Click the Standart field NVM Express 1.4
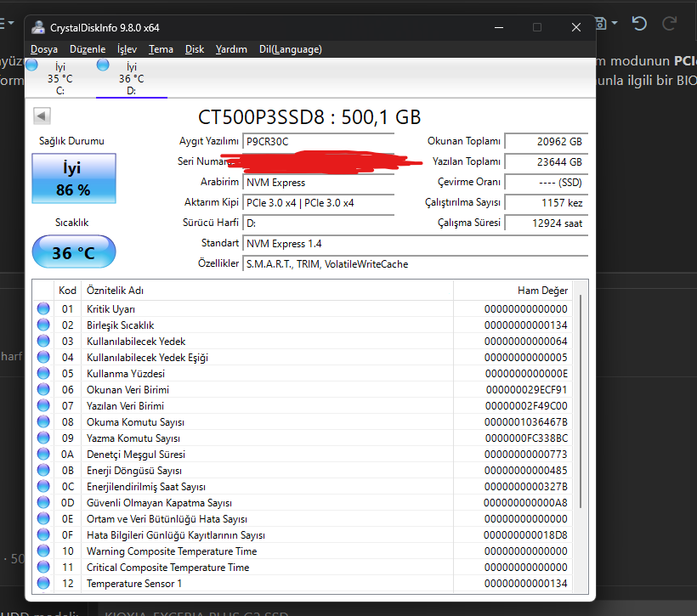The height and width of the screenshot is (616, 697). click(x=415, y=244)
